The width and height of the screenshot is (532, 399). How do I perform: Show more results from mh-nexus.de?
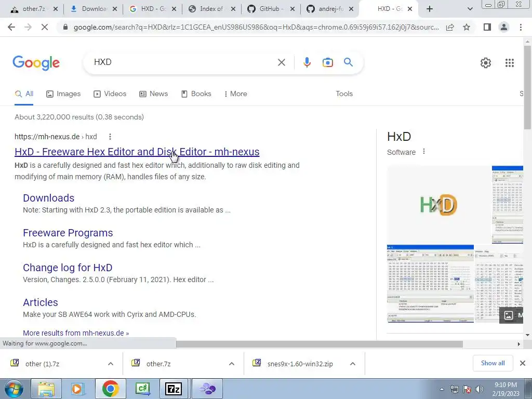pos(76,333)
